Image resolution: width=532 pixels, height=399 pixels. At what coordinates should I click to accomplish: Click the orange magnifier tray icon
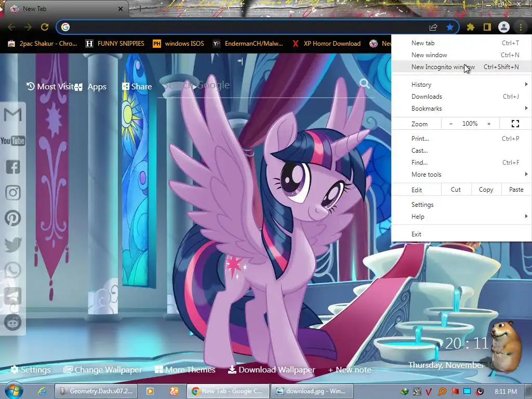click(442, 392)
